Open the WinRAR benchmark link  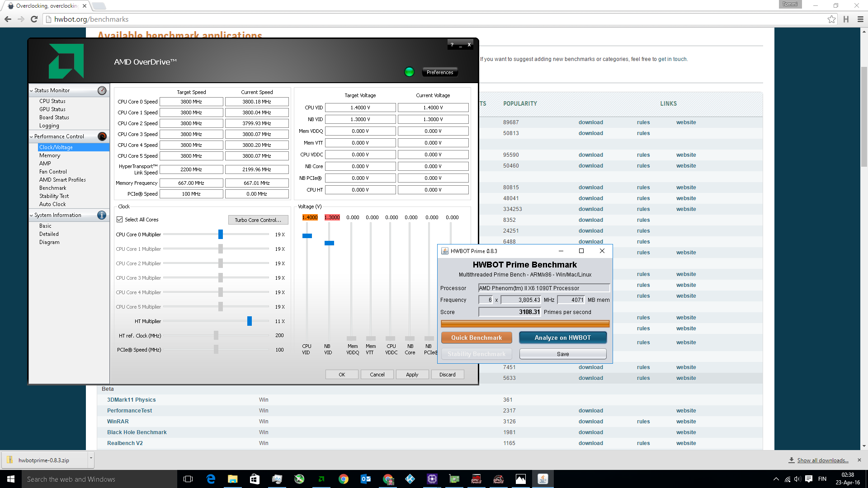click(118, 422)
